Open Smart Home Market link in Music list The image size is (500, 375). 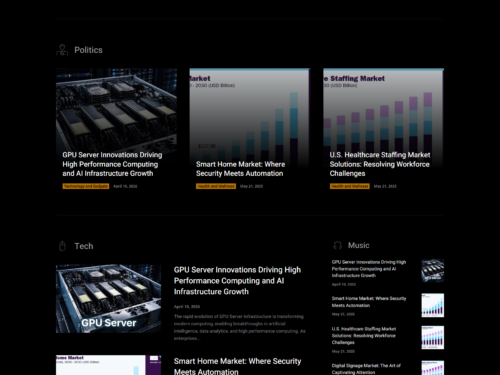pyautogui.click(x=369, y=302)
